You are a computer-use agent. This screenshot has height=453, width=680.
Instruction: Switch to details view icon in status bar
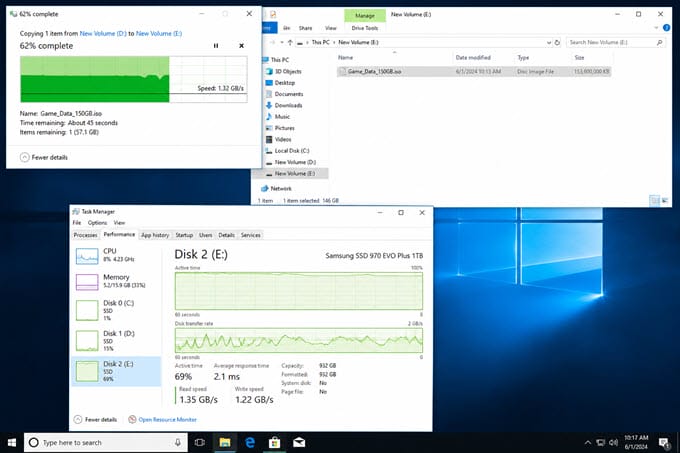[x=655, y=200]
